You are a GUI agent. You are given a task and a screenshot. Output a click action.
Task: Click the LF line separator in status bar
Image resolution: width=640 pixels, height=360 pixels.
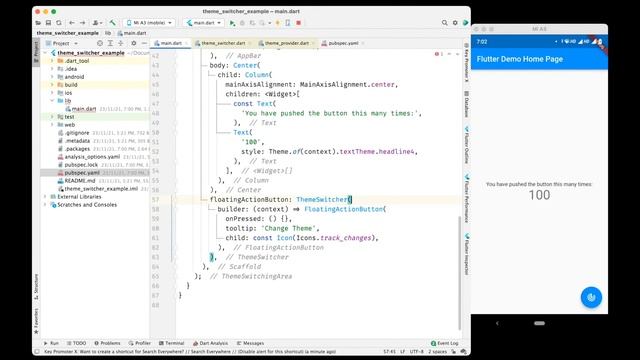pyautogui.click(x=402, y=351)
